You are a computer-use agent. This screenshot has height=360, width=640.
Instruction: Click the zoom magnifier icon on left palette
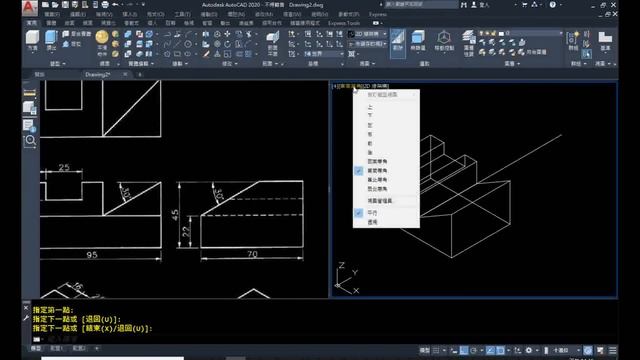coord(30,141)
